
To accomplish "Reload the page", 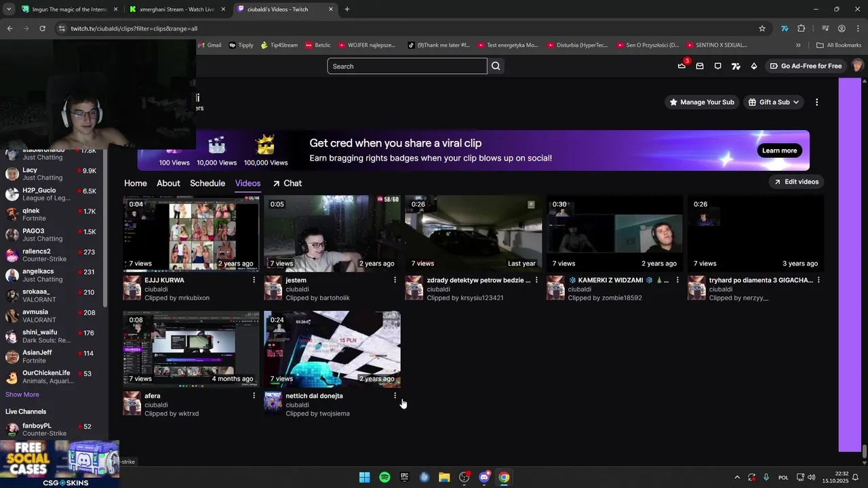I will point(42,28).
